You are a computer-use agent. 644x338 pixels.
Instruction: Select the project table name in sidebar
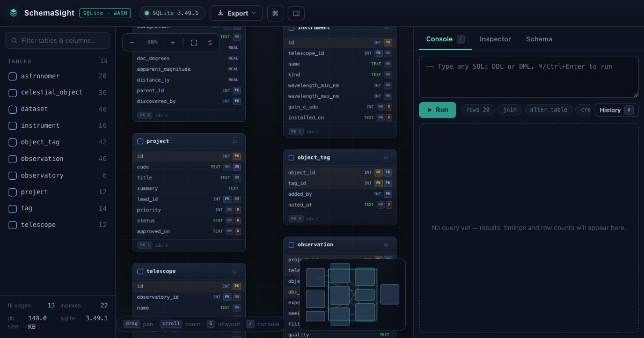(x=34, y=192)
